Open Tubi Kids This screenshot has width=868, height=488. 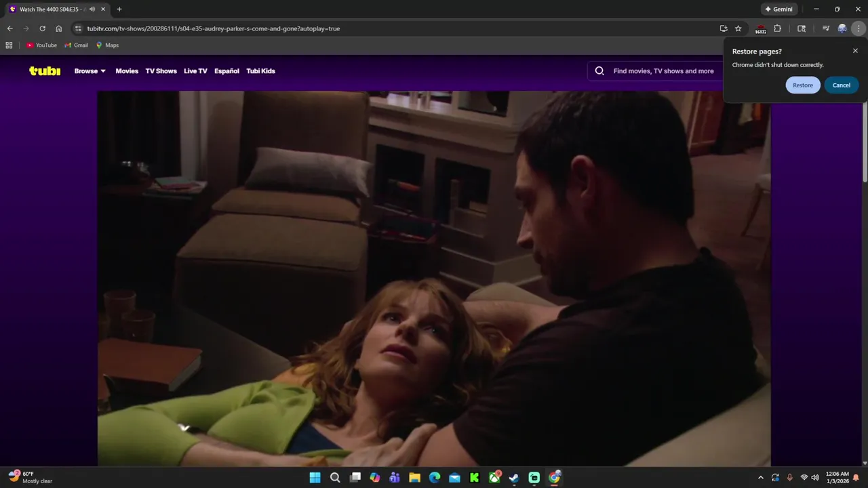click(260, 71)
